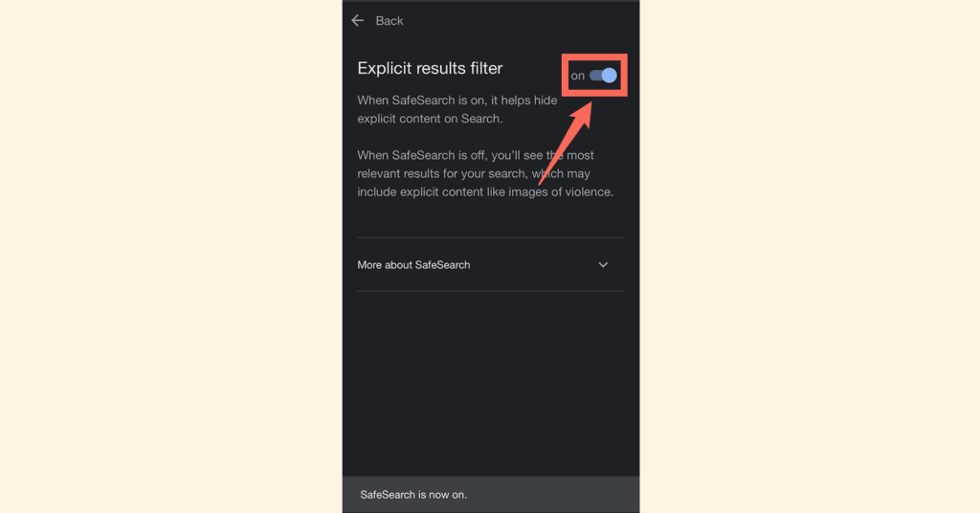Open the 'More about SafeSearch' row text

413,265
